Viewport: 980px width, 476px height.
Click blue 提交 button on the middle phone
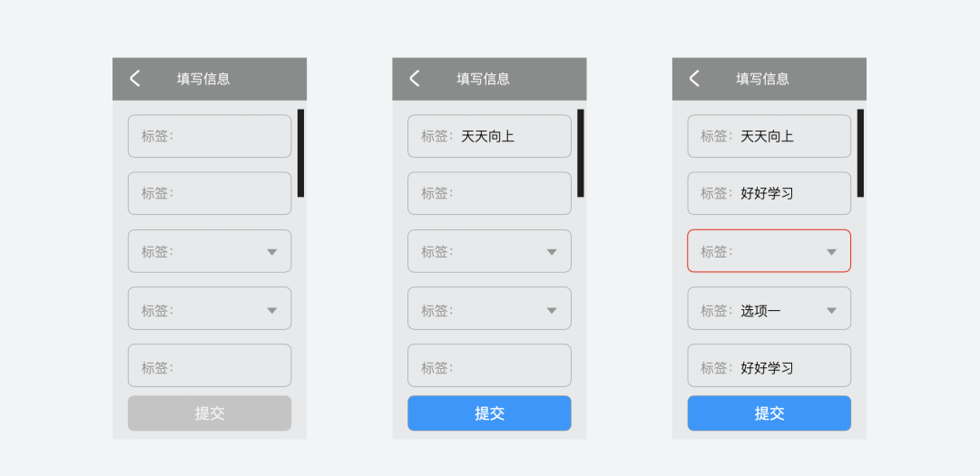[489, 413]
